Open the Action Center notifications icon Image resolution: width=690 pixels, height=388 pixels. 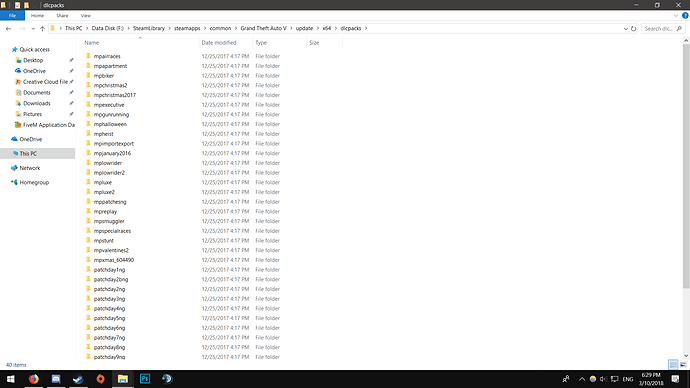[675, 379]
